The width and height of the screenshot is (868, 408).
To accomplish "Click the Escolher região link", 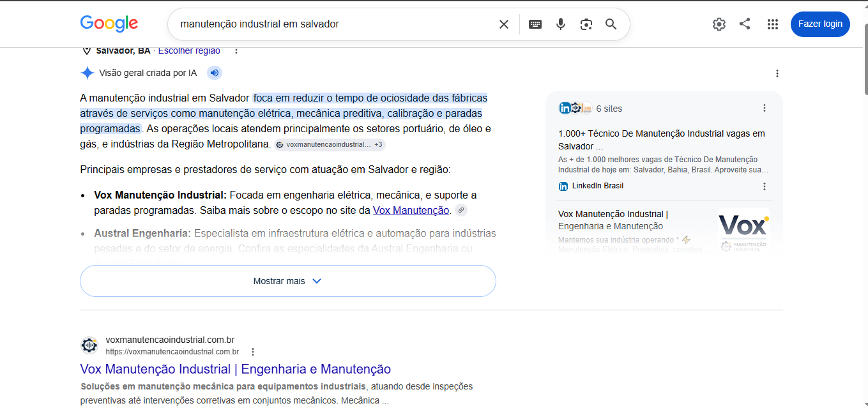I will coord(189,51).
